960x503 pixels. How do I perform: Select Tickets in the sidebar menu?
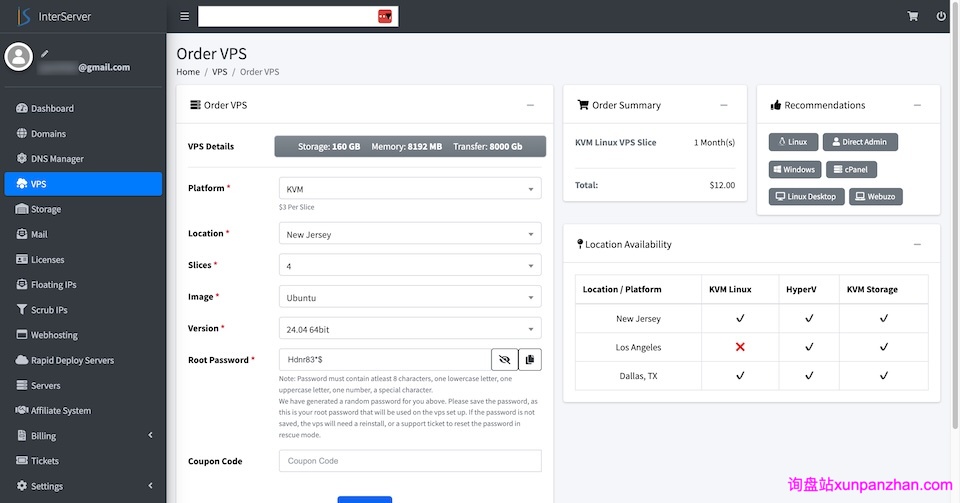(x=45, y=461)
